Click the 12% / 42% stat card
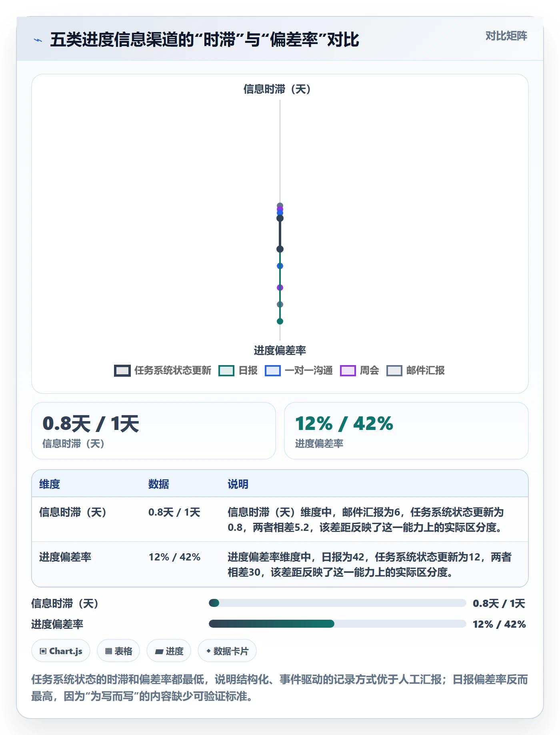The image size is (560, 735). click(406, 431)
